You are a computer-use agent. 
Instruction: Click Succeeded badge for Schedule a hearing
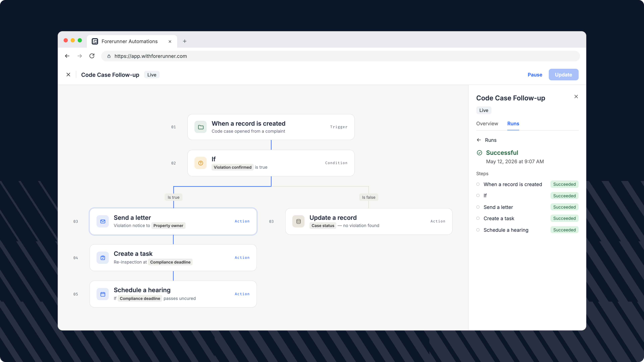click(565, 230)
